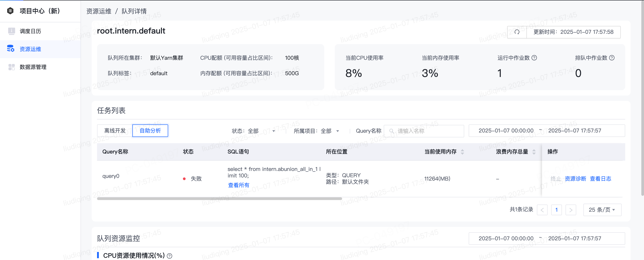Click 3% current memory usage value
Image resolution: width=644 pixels, height=260 pixels.
[x=430, y=73]
